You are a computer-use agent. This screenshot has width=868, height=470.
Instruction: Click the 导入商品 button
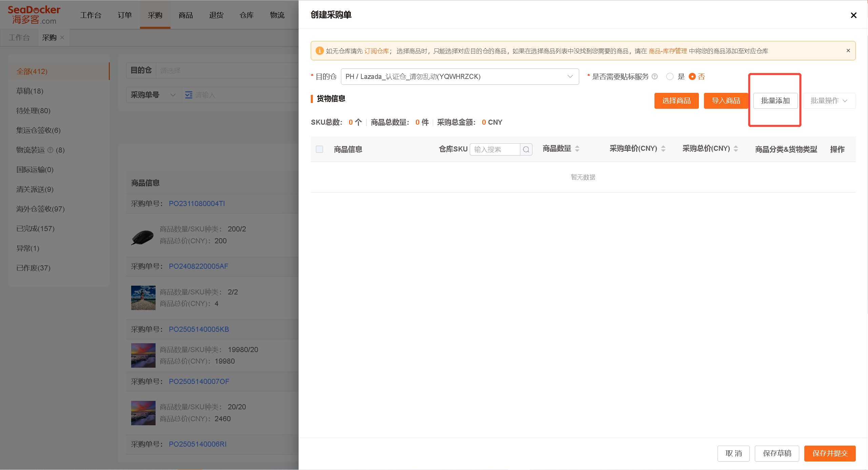726,101
